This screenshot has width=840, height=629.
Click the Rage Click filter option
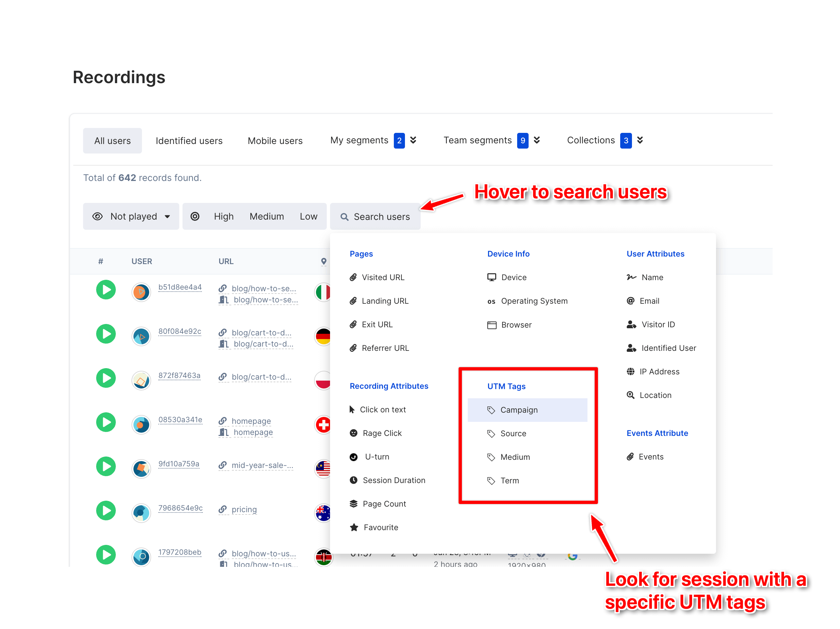tap(382, 433)
